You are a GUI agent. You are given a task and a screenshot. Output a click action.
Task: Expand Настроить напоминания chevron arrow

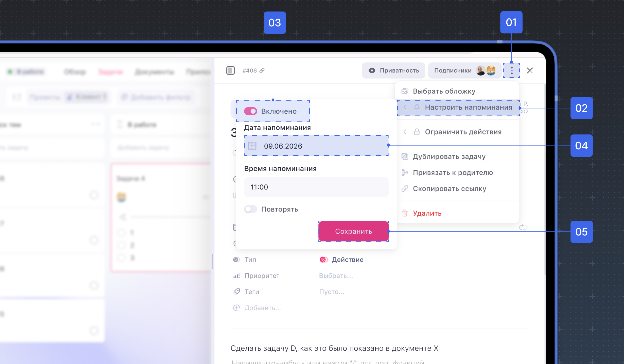tap(405, 107)
